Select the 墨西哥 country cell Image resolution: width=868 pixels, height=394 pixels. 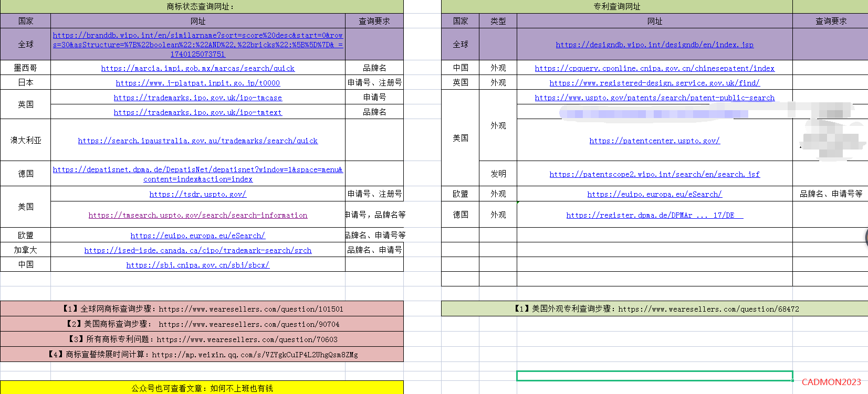click(x=25, y=68)
